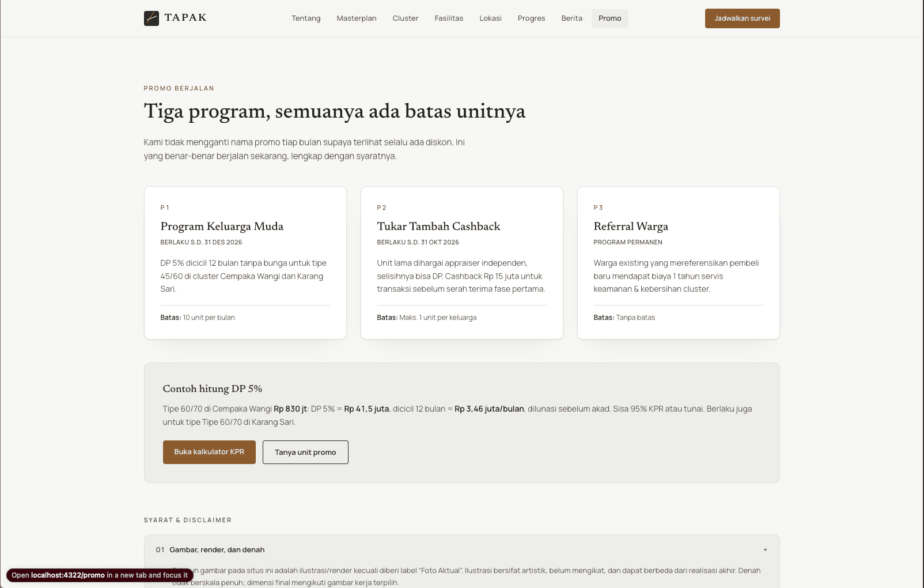Open the Tentang nav item
Viewport: 924px width, 588px height.
(x=306, y=18)
